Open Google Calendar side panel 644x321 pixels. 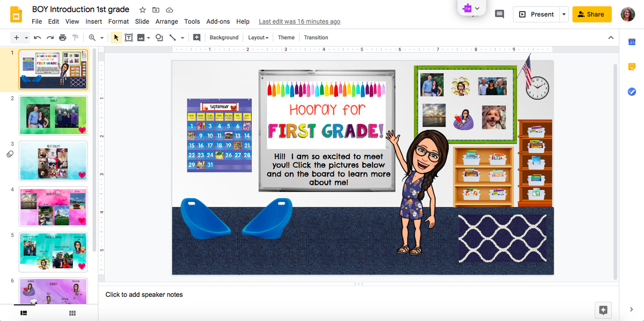point(631,42)
